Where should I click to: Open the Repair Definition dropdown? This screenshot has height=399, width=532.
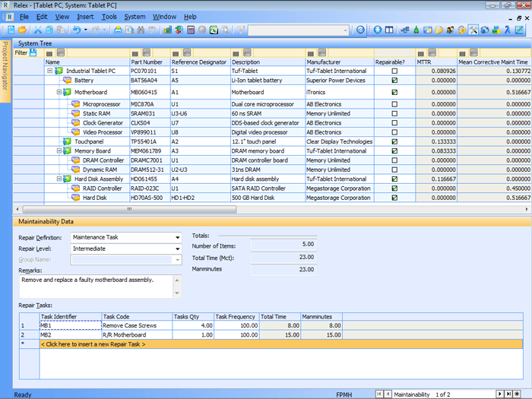coord(177,237)
